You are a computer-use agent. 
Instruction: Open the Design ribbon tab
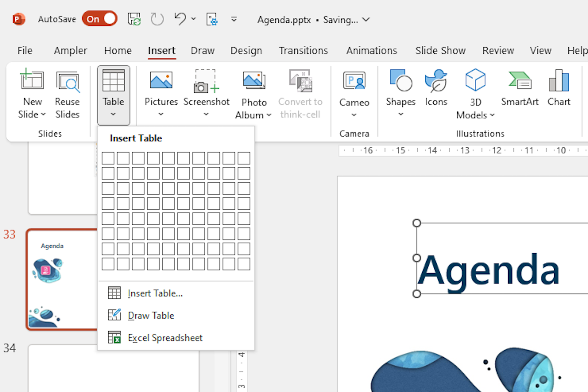click(246, 50)
